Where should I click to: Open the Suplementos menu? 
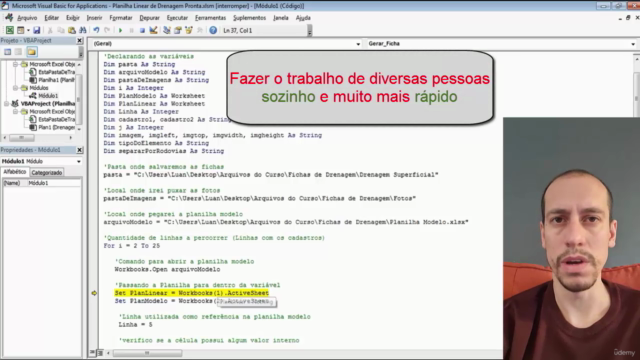point(249,18)
